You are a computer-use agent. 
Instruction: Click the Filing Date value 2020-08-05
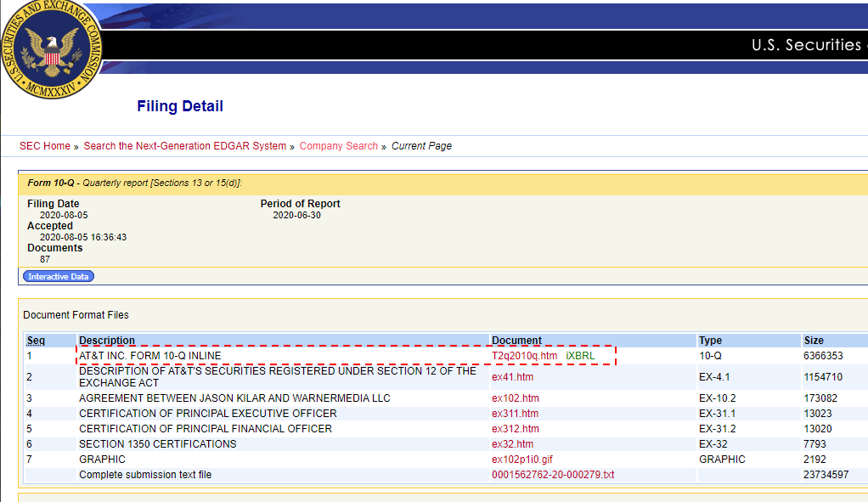point(64,215)
